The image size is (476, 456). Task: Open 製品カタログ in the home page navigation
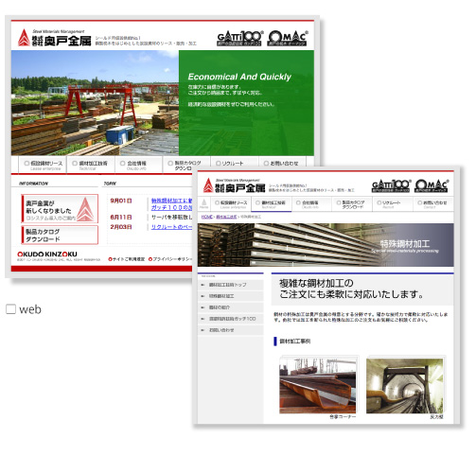tap(186, 165)
